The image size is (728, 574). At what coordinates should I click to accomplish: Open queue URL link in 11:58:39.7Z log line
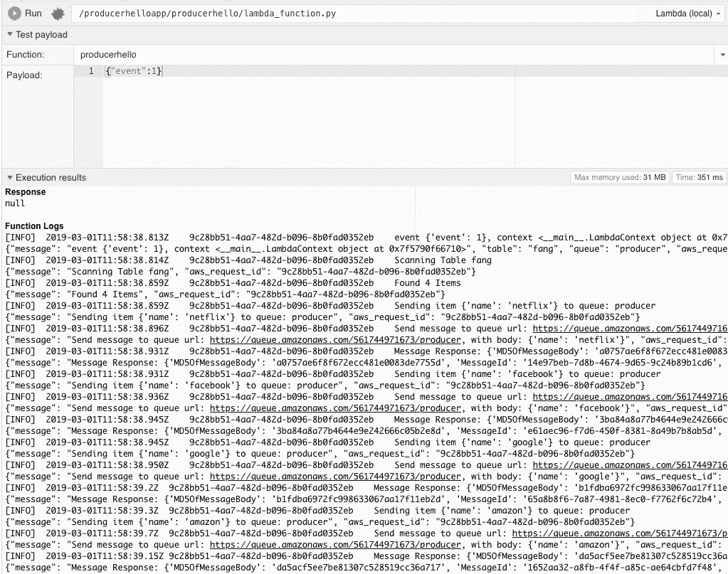pos(620,533)
